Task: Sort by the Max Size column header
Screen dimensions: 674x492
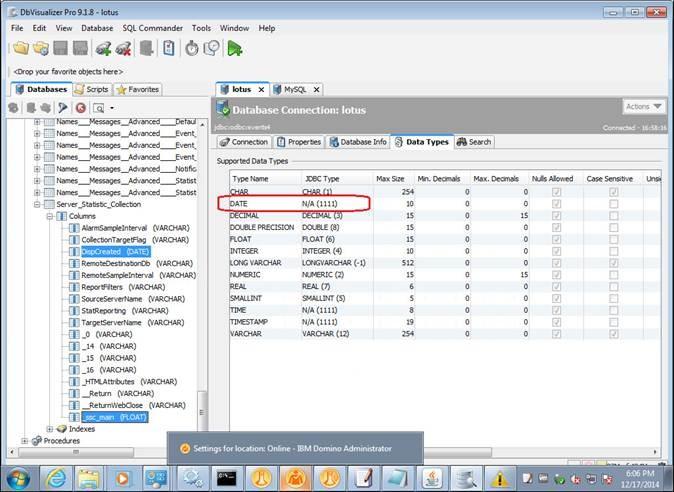Action: pyautogui.click(x=392, y=179)
